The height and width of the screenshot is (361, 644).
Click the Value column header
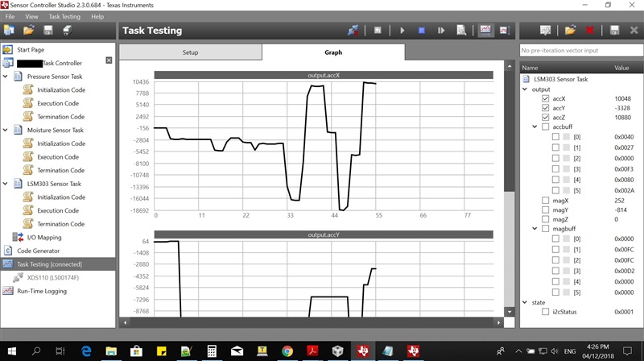pos(621,68)
